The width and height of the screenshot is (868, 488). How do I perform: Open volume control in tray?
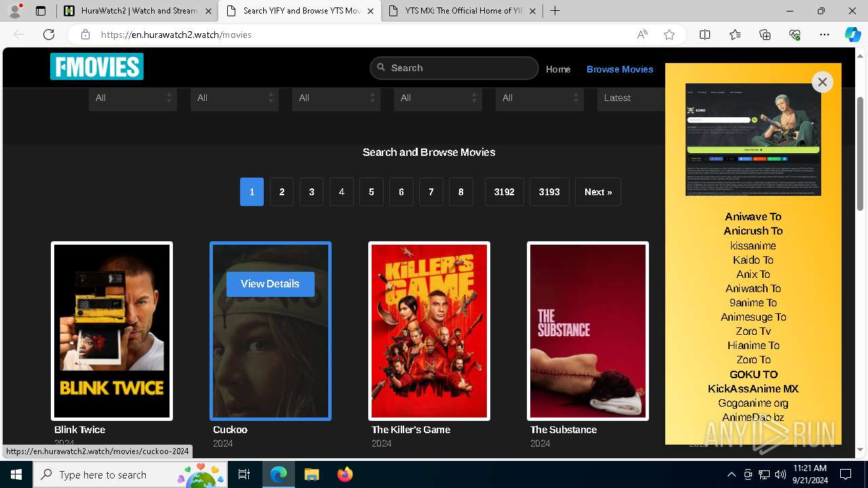(781, 474)
